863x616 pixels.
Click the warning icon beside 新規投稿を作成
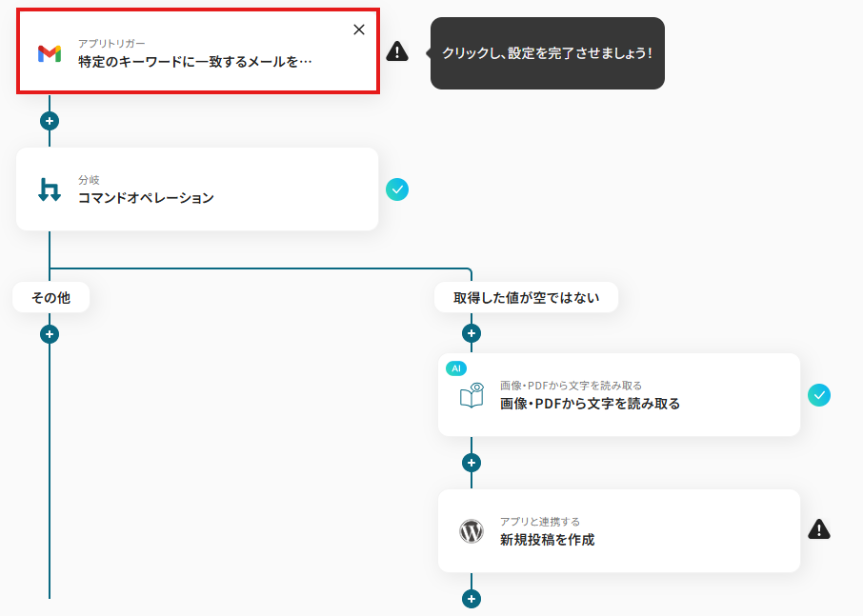(x=819, y=529)
